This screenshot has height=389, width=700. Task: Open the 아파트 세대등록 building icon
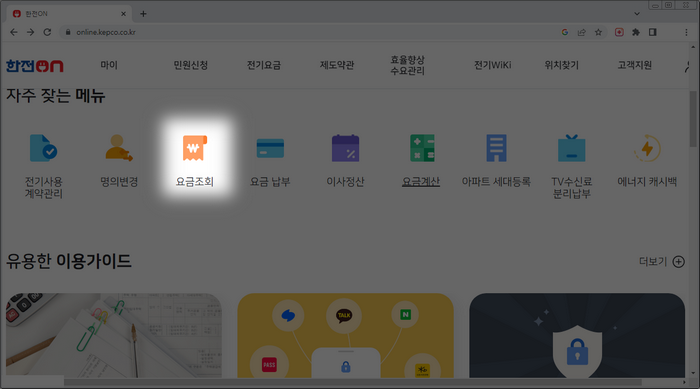[496, 148]
